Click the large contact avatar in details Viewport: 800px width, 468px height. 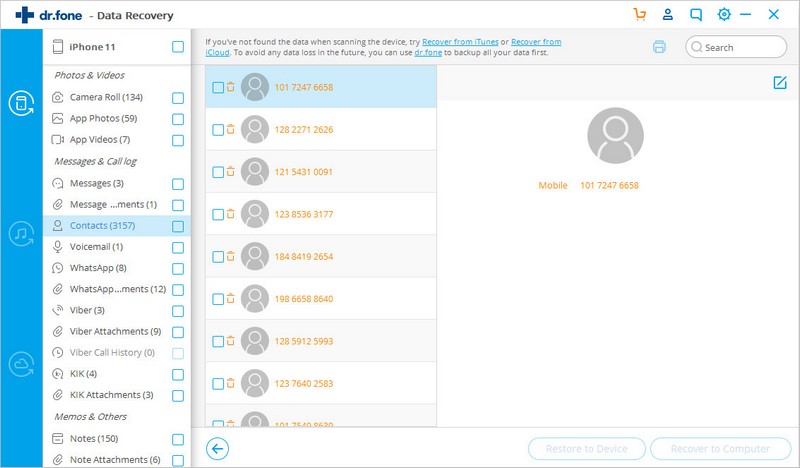tap(615, 135)
